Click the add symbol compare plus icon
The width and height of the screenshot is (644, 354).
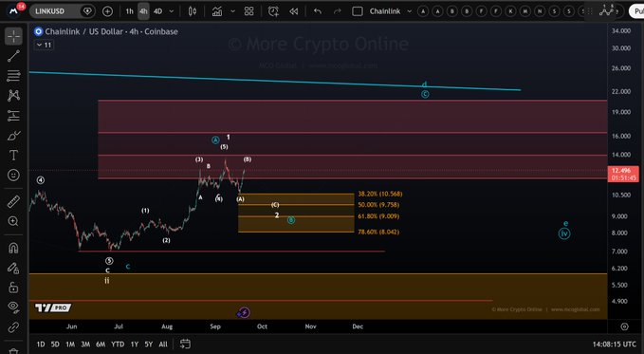[x=107, y=11]
